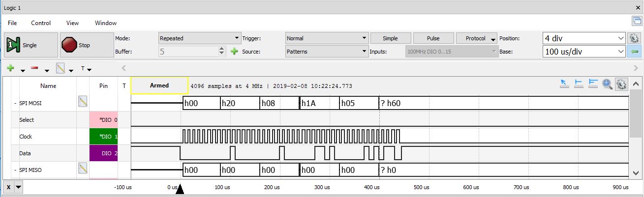
Task: Open the Base dropdown showing 100 us/div
Action: coord(584,51)
